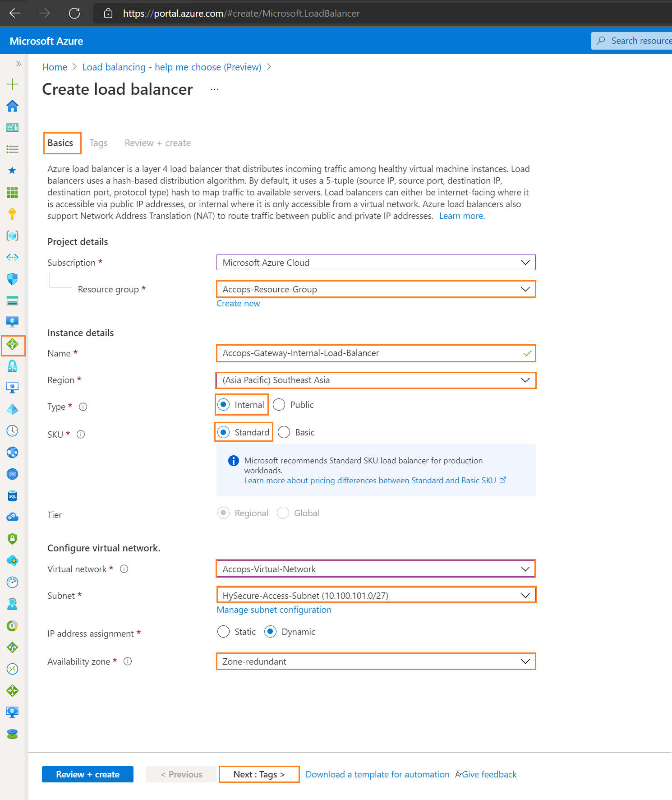The width and height of the screenshot is (672, 800).
Task: Expand the Azure sidebar menu chevrons
Action: [x=18, y=64]
